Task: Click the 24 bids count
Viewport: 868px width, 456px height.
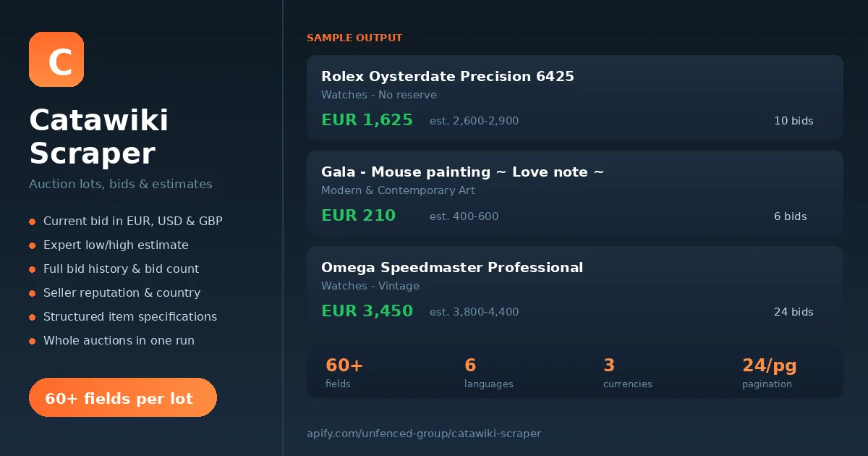Action: click(x=793, y=312)
